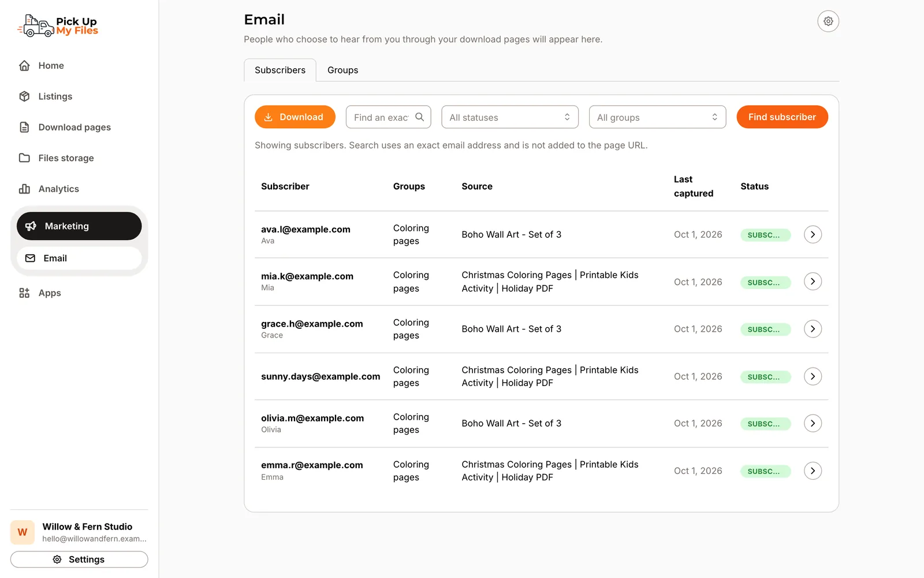Open details arrow for grace.h@example.com
Viewport: 924px width, 578px height.
813,329
